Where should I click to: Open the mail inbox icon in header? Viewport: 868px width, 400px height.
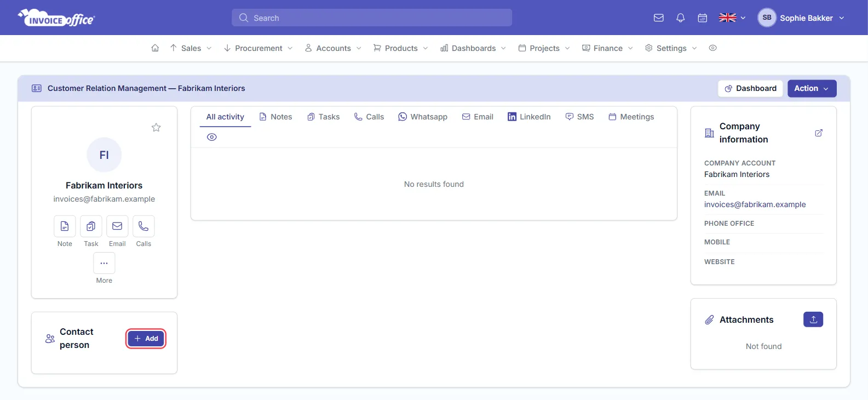659,18
